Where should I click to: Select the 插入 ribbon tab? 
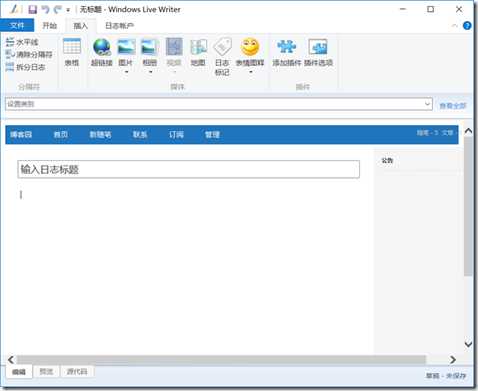click(x=80, y=26)
